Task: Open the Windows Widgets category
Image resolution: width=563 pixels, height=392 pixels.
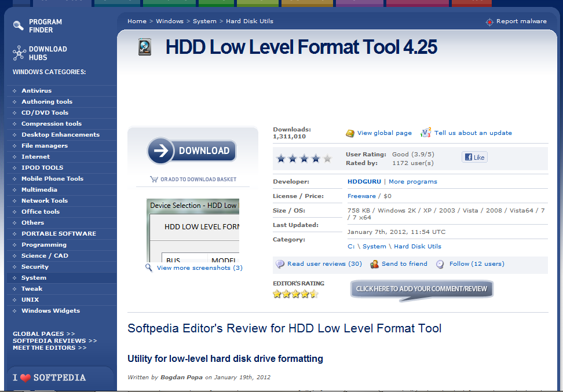Action: tap(50, 311)
